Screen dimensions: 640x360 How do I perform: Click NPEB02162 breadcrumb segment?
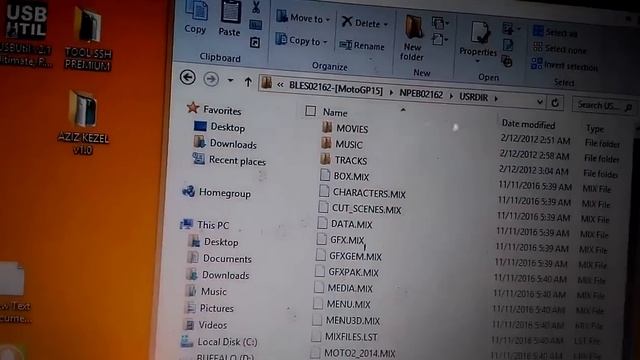[421, 93]
